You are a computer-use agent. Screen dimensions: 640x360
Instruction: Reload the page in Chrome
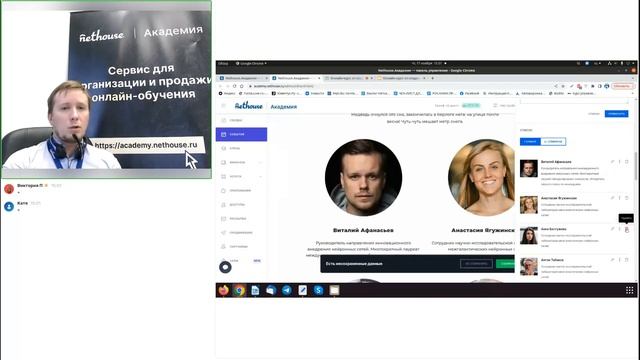234,86
